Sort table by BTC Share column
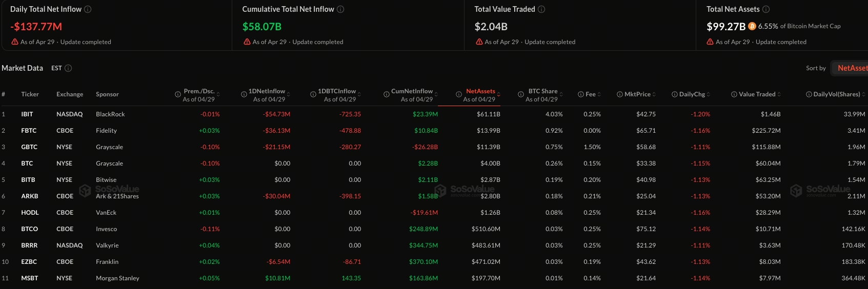This screenshot has width=868, height=289. point(561,94)
